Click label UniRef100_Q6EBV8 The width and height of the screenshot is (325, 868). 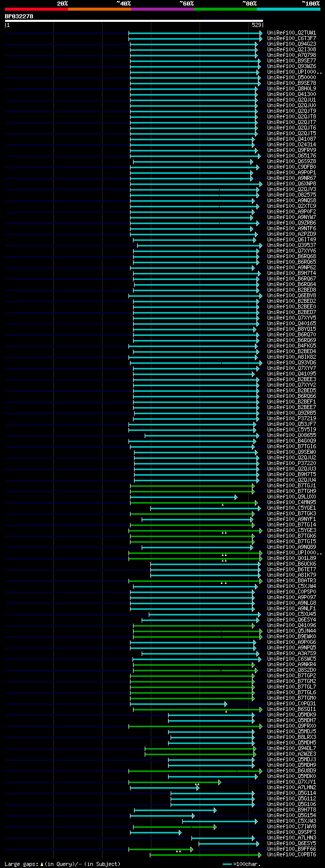click(291, 295)
